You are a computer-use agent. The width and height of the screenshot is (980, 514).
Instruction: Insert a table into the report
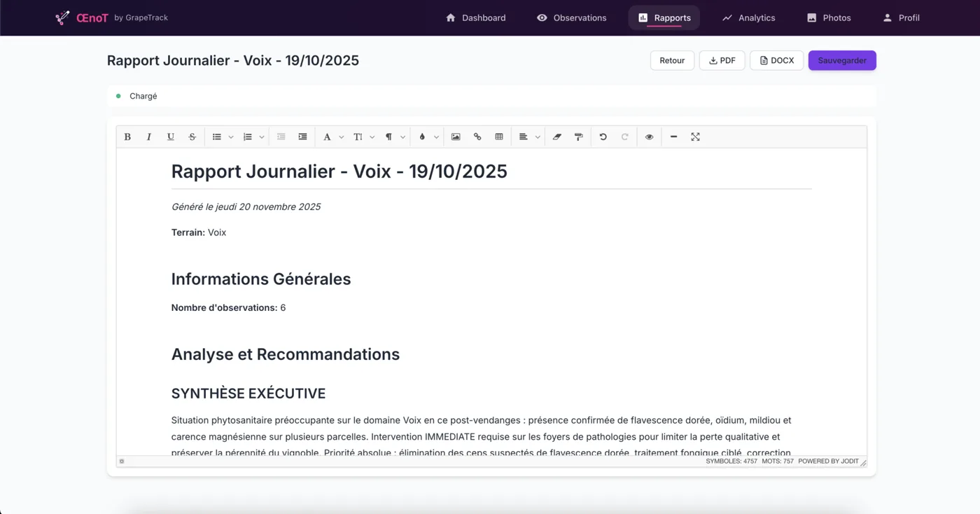499,137
